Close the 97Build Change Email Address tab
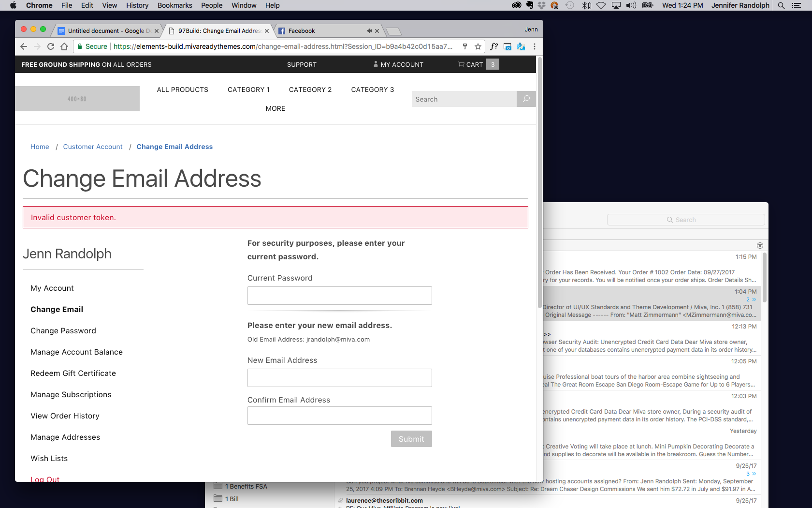 point(267,31)
